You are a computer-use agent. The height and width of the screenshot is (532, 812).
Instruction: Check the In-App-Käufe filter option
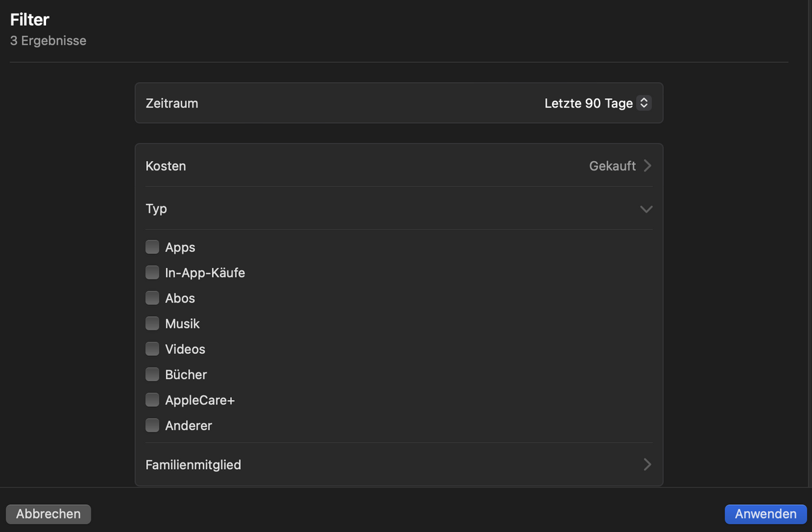click(x=152, y=273)
